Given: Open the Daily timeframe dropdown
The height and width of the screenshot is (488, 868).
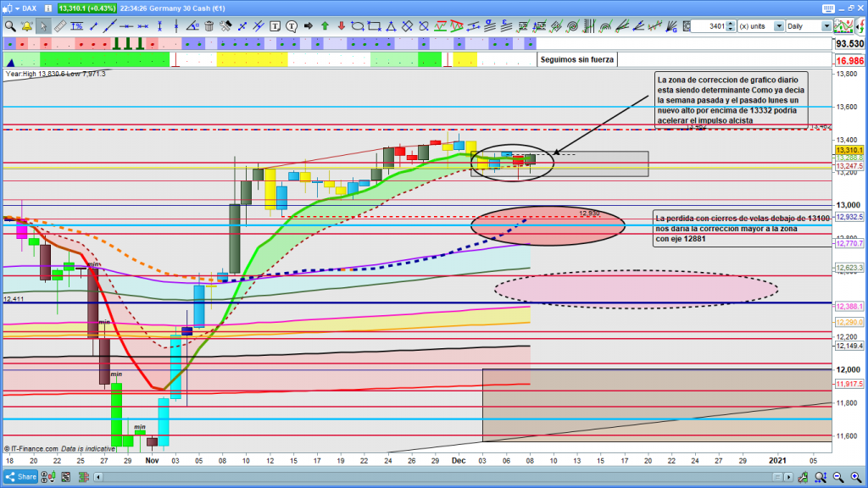Looking at the screenshot, I should [826, 26].
